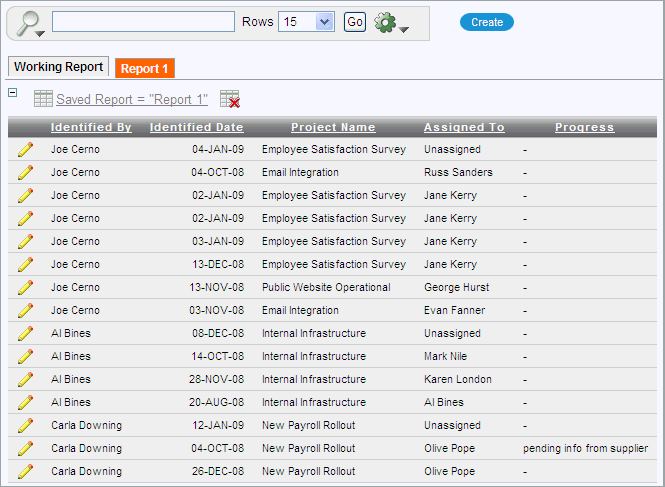Screen dimensions: 665x487
Task: Click the saved report table icon
Action: [x=43, y=99]
